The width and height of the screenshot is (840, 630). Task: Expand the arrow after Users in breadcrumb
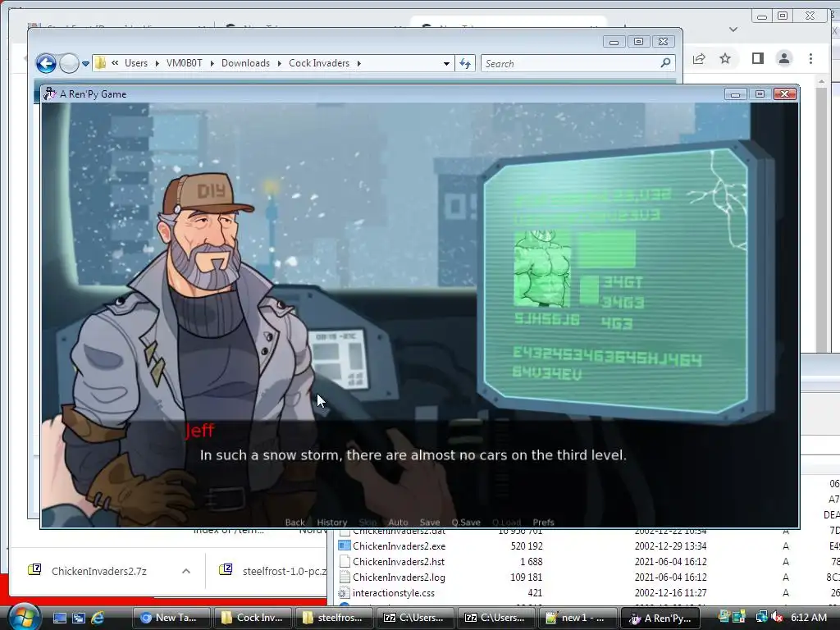[157, 63]
